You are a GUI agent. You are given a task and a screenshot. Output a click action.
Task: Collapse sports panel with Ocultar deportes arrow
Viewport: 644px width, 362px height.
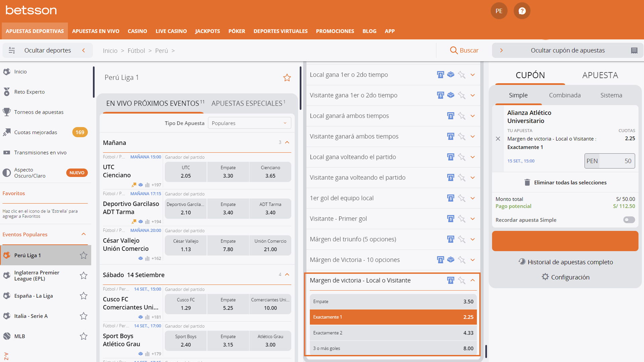tap(84, 50)
